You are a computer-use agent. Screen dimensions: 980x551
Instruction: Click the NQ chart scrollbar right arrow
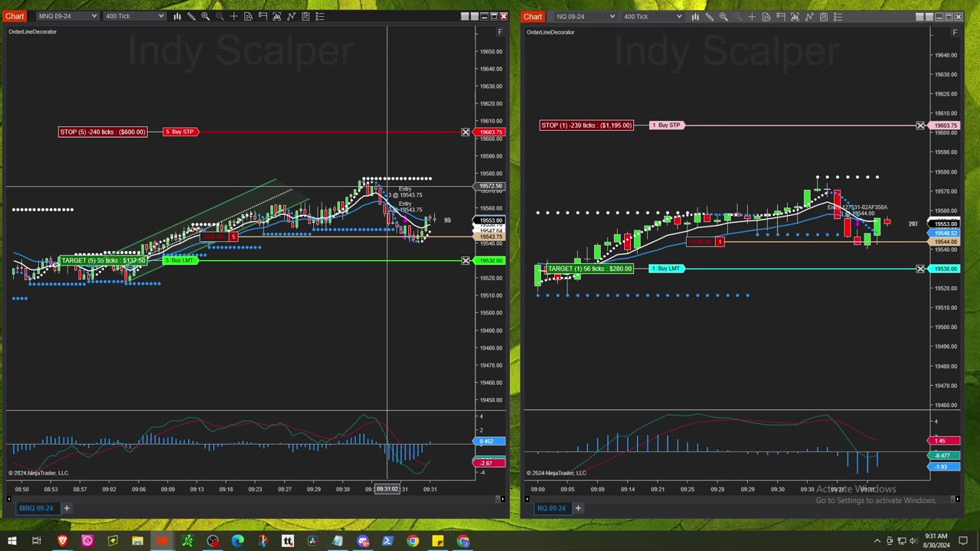point(956,499)
